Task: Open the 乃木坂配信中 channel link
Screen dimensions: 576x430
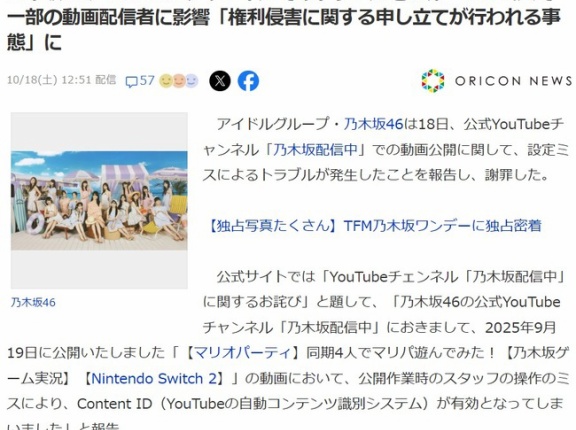Action: coord(315,149)
